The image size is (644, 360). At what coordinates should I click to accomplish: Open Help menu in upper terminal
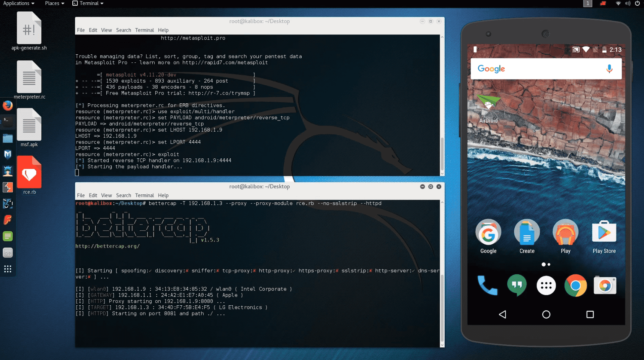(163, 30)
